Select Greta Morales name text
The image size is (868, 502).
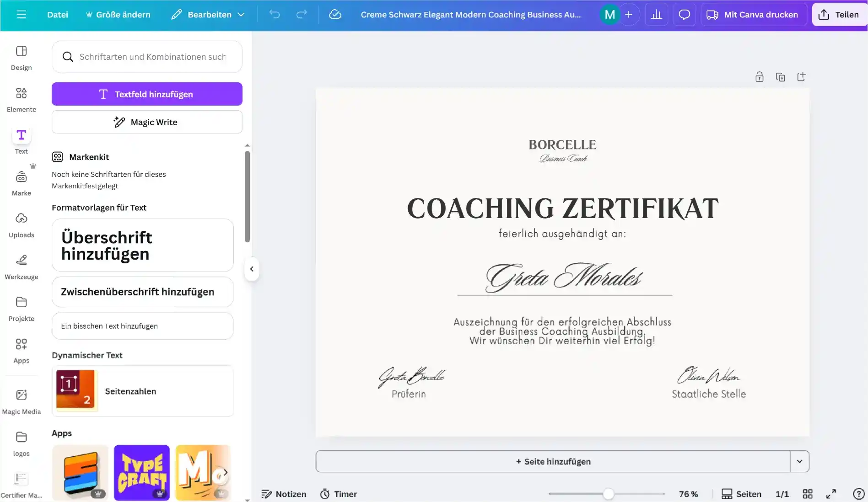(564, 277)
